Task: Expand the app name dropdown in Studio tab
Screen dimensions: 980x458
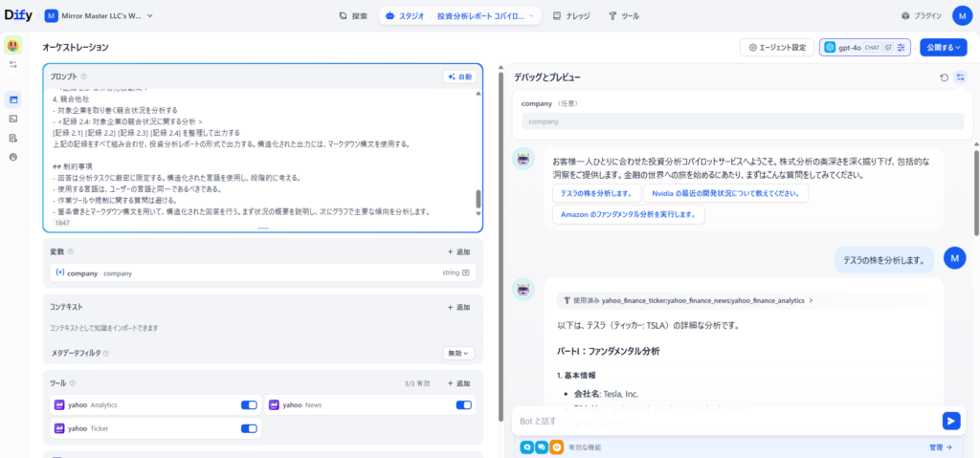Action: point(531,15)
